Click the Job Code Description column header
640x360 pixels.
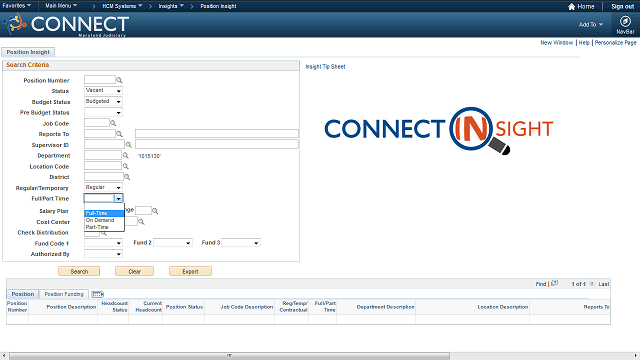[247, 307]
